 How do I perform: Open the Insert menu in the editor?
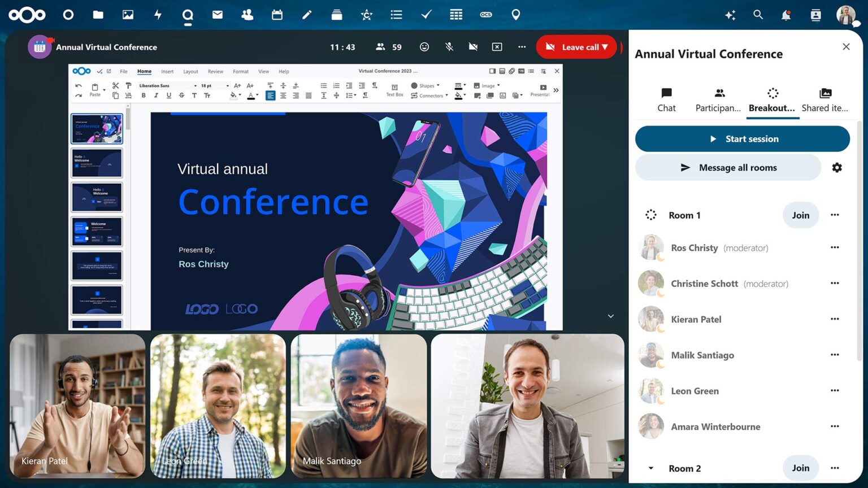tap(167, 71)
